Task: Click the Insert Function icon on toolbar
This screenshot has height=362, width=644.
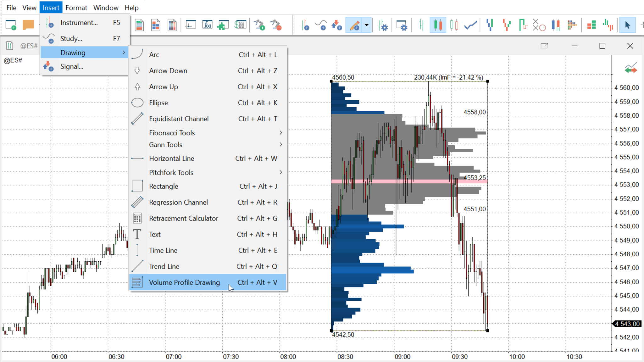Action: (x=207, y=25)
